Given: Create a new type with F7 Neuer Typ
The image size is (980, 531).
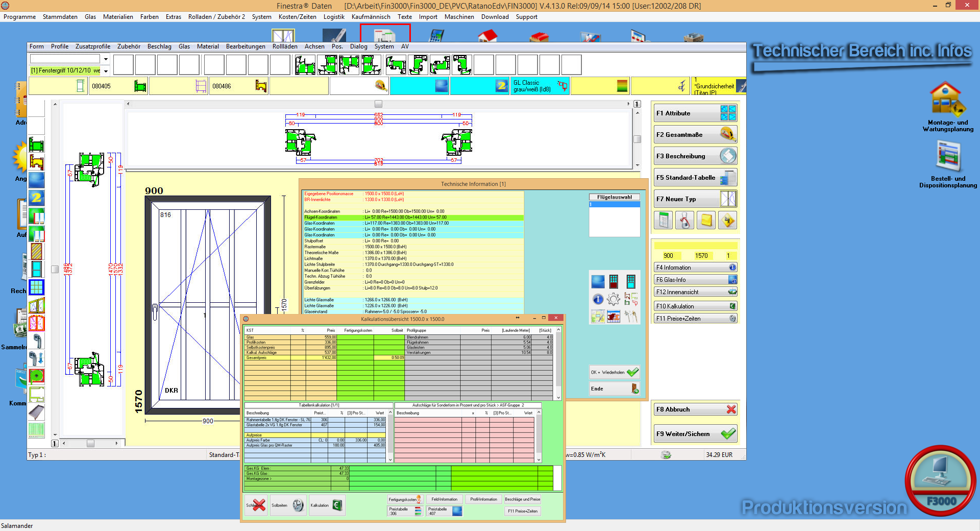Looking at the screenshot, I should pyautogui.click(x=695, y=199).
